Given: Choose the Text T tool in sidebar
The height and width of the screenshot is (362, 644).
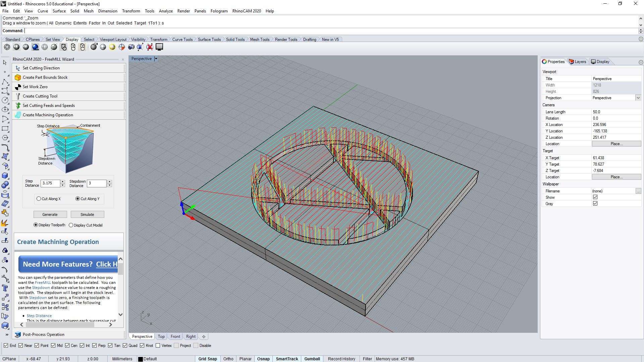Looking at the screenshot, I should [x=5, y=288].
